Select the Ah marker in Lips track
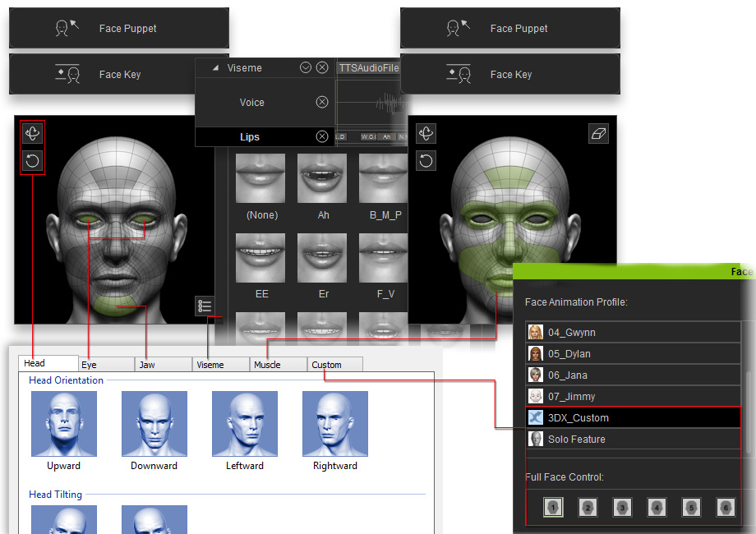Image resolution: width=756 pixels, height=534 pixels. [387, 137]
